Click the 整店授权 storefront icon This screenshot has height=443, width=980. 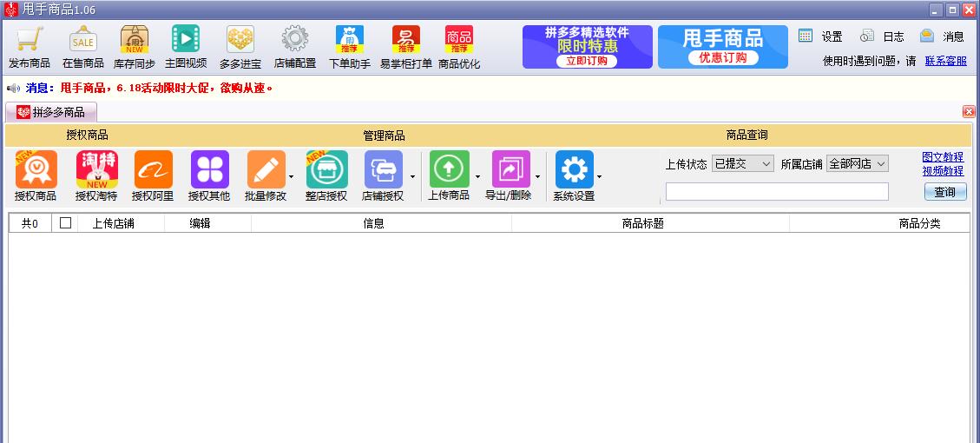(x=326, y=169)
